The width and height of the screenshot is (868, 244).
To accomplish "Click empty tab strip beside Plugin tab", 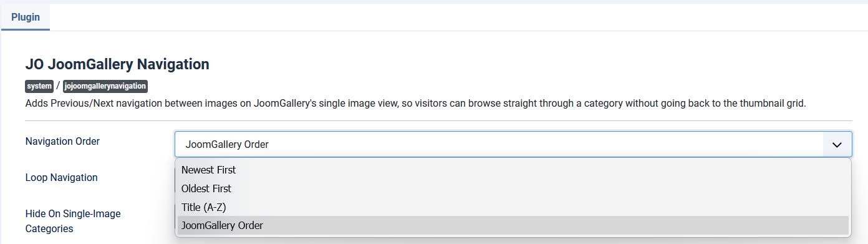I will click(458, 17).
